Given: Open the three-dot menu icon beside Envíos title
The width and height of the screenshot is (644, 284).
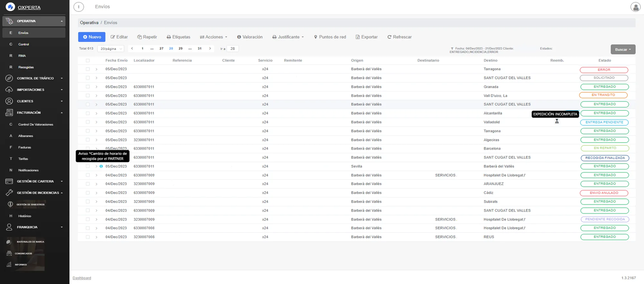Looking at the screenshot, I should 79,7.
